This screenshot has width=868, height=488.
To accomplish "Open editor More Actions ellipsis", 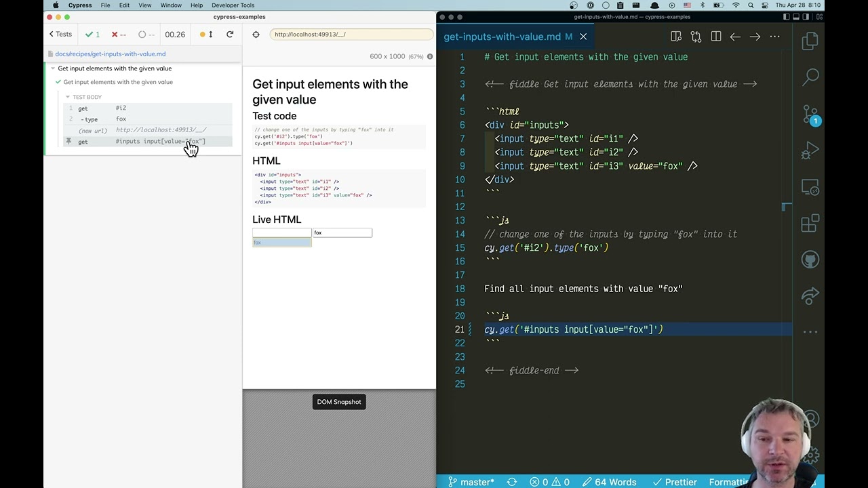I will tap(774, 37).
